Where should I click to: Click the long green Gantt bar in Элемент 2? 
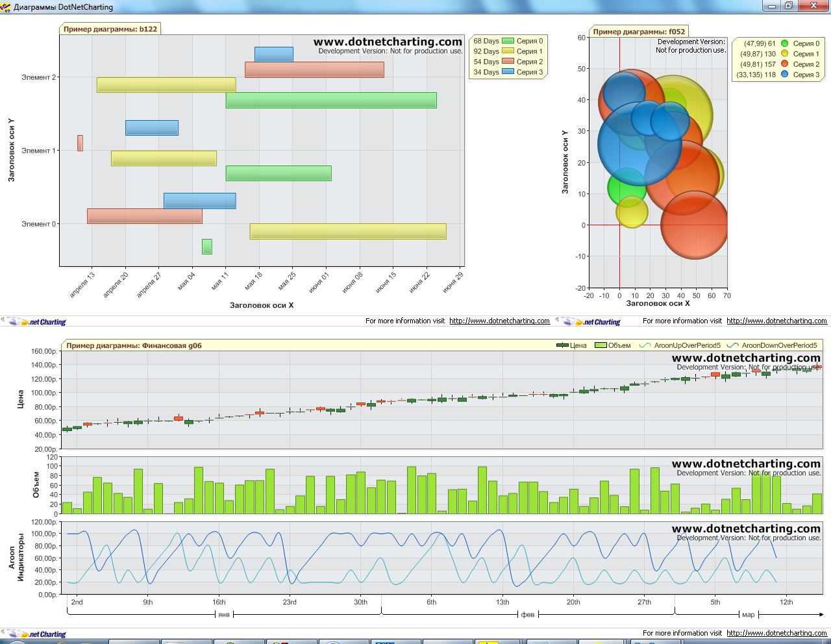point(331,101)
